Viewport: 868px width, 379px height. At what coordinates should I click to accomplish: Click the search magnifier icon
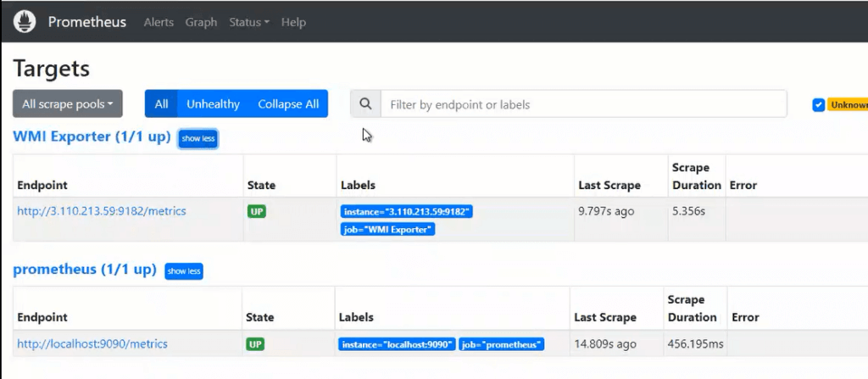[365, 104]
